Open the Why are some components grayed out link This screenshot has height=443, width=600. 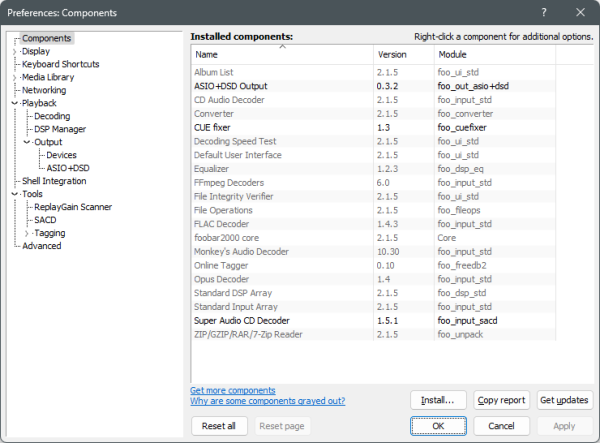(x=267, y=401)
